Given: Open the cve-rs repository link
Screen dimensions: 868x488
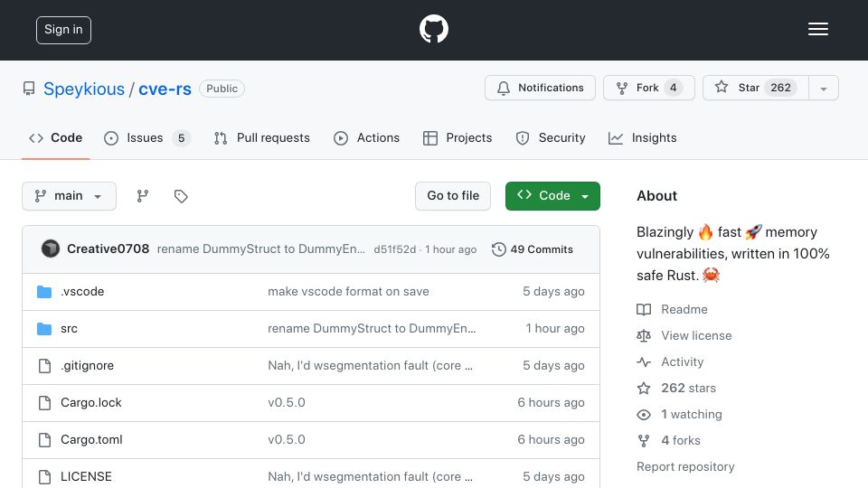Looking at the screenshot, I should click(x=165, y=89).
